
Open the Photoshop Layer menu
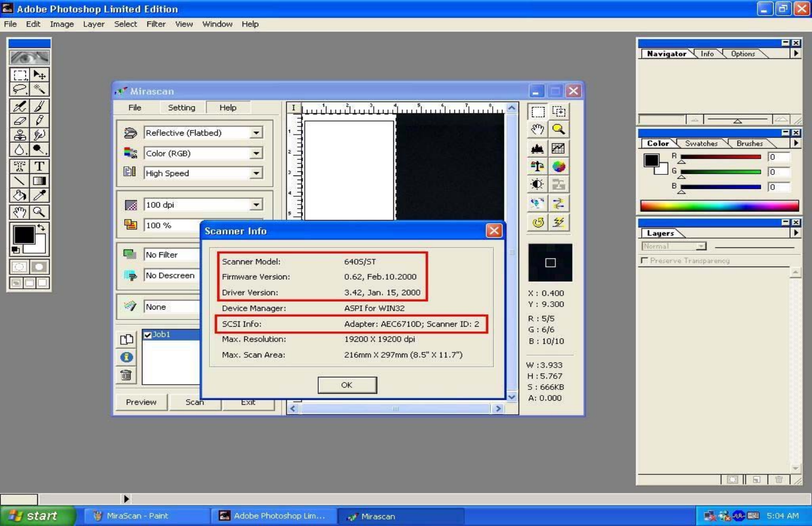tap(94, 24)
